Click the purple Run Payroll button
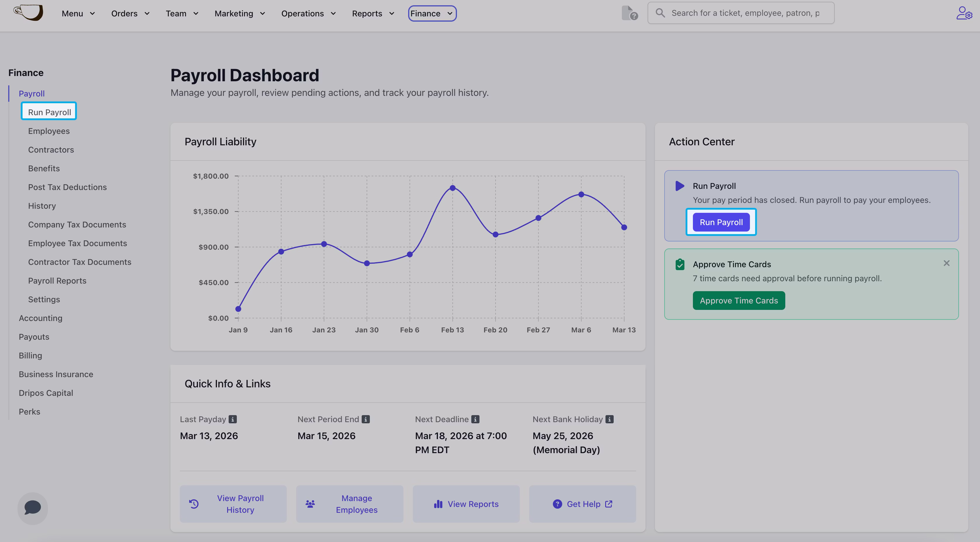 721,222
